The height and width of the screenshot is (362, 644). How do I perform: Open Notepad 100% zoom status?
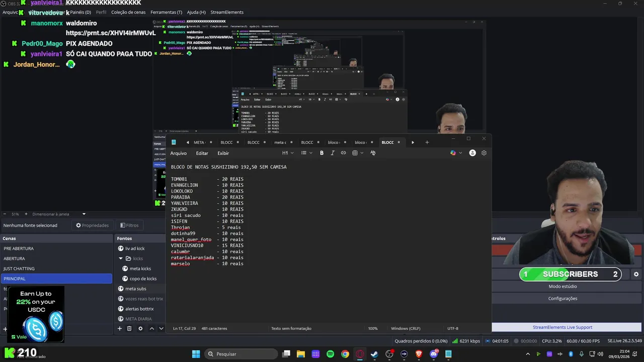[x=373, y=328]
